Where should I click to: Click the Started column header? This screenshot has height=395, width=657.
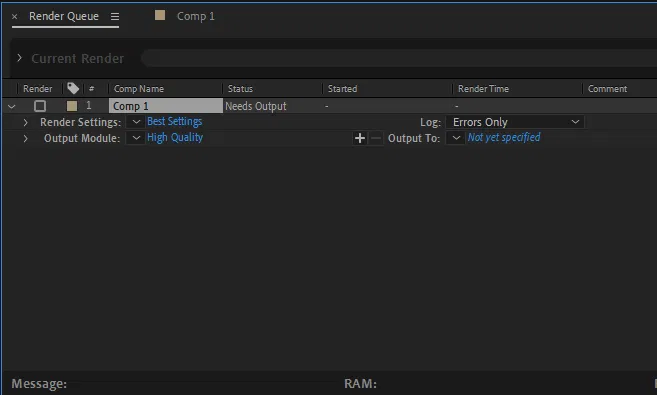pos(342,89)
